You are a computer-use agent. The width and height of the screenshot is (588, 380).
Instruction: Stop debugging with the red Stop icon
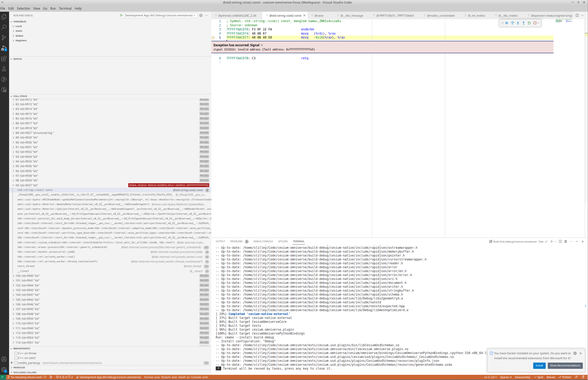pyautogui.click(x=535, y=23)
